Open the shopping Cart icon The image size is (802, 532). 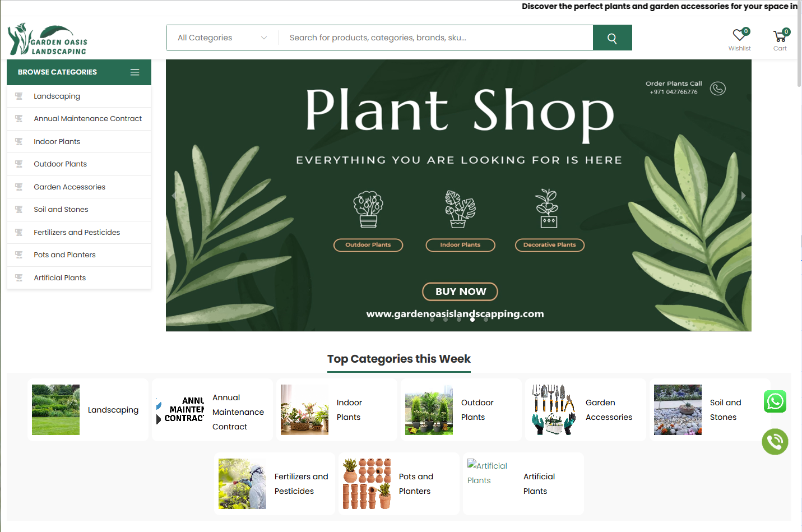(780, 36)
